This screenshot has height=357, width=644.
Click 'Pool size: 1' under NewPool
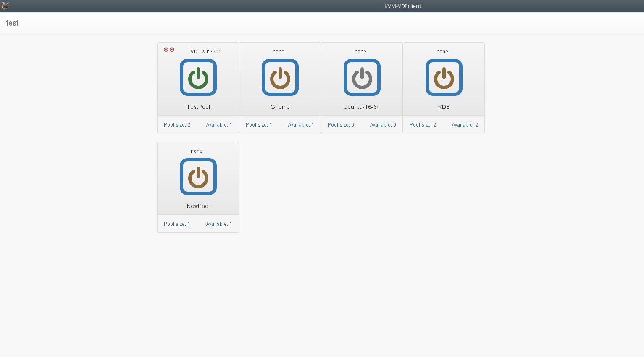(177, 224)
